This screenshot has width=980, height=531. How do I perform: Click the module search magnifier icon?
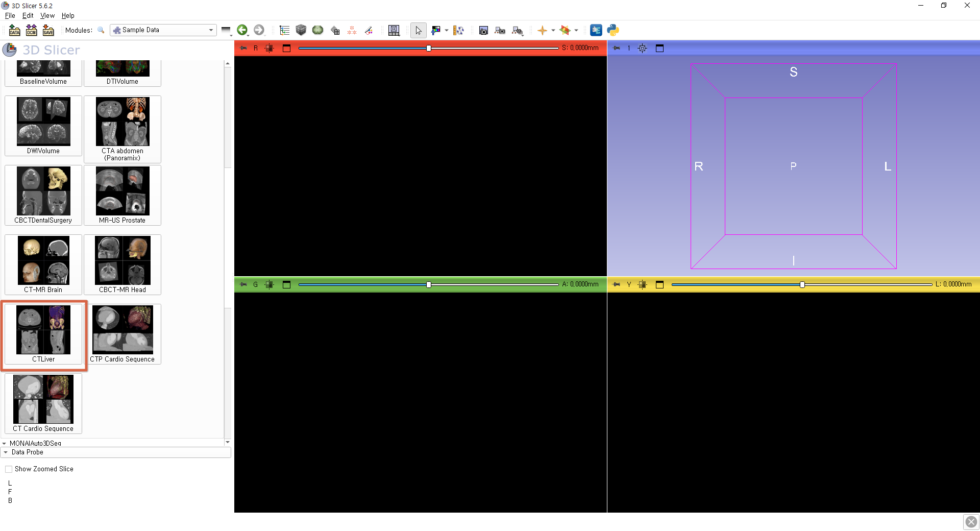101,30
